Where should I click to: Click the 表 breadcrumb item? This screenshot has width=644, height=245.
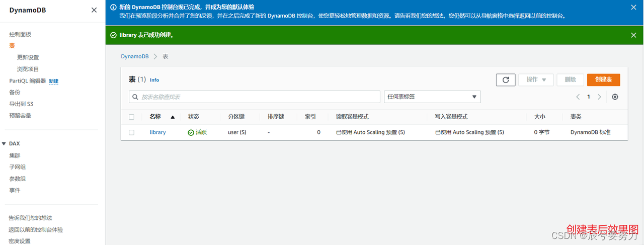pyautogui.click(x=166, y=56)
